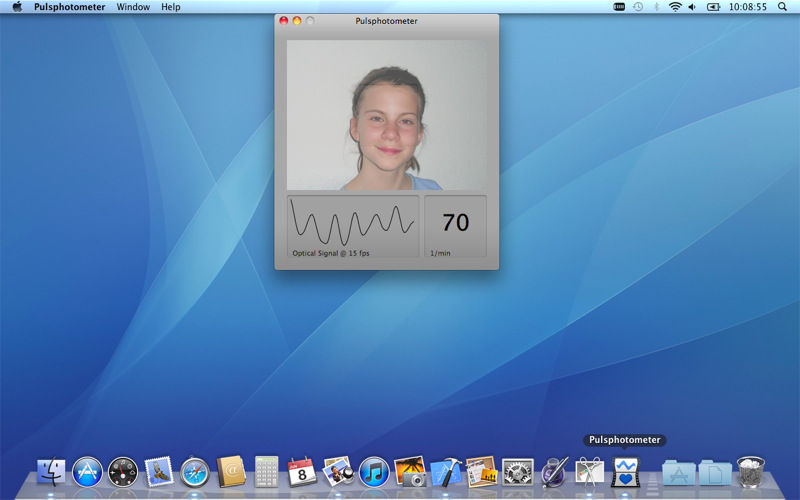Screen dimensions: 800x500
Task: Click the clock showing 10:08:55
Action: [x=747, y=7]
